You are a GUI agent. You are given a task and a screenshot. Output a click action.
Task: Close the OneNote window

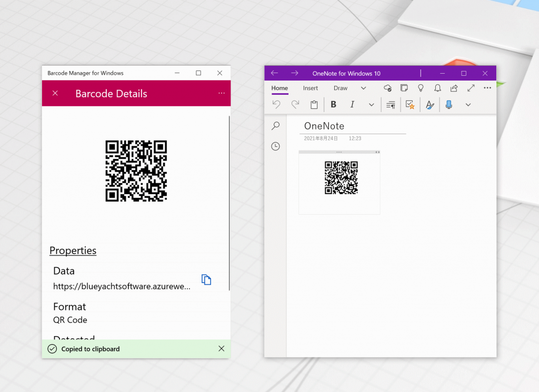point(485,74)
